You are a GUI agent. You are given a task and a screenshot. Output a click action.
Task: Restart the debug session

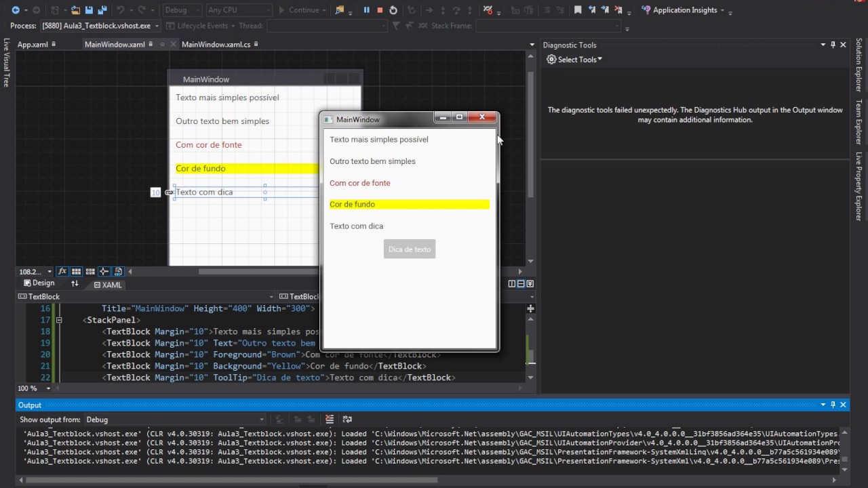393,10
